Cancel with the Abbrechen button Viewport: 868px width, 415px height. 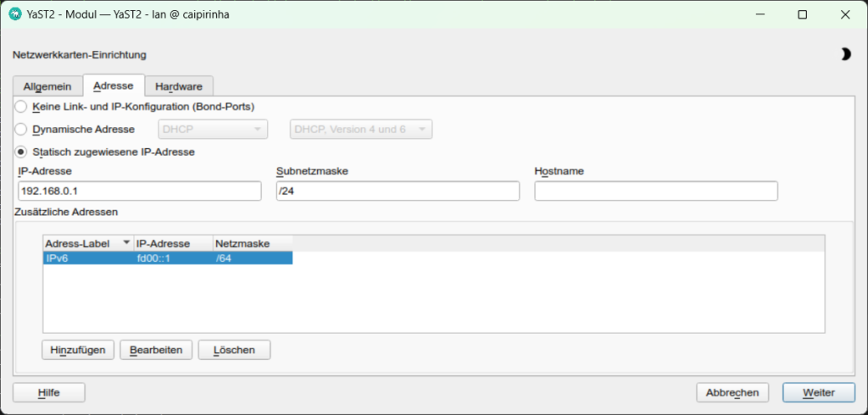732,393
